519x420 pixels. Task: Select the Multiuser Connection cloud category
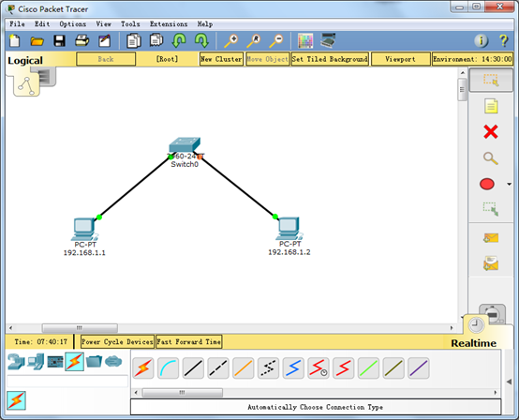pyautogui.click(x=113, y=361)
